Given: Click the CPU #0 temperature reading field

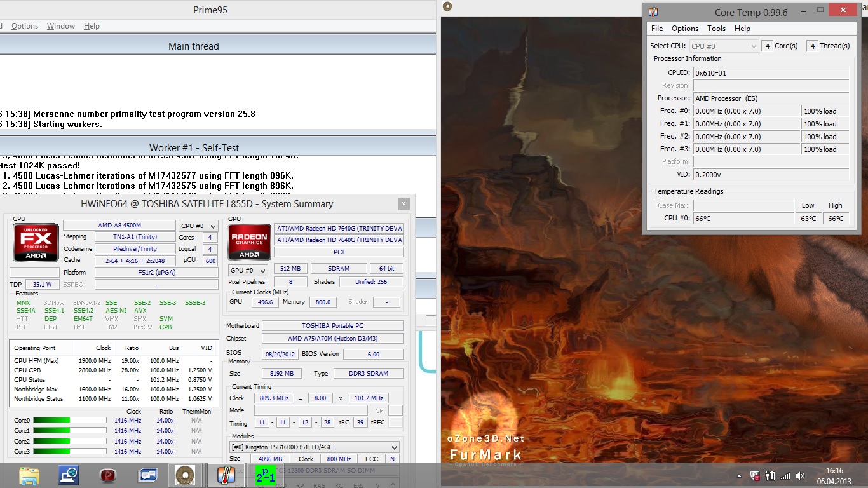Looking at the screenshot, I should (x=743, y=219).
